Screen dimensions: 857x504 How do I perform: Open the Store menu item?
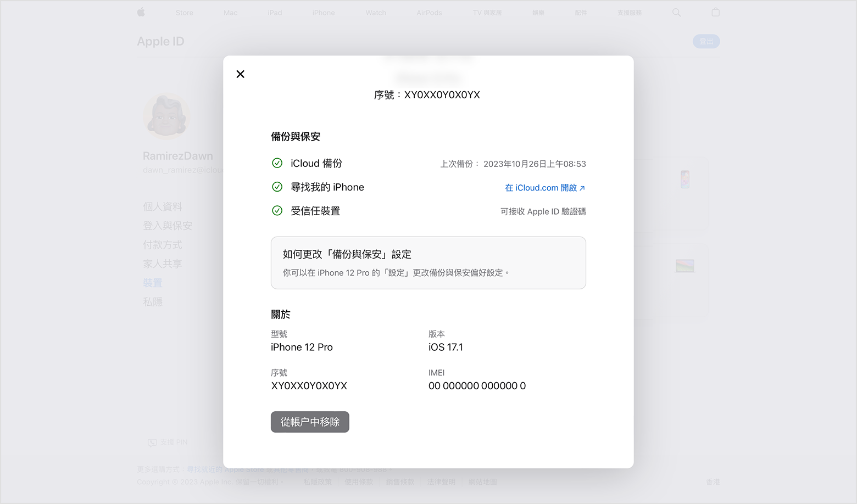tap(185, 13)
